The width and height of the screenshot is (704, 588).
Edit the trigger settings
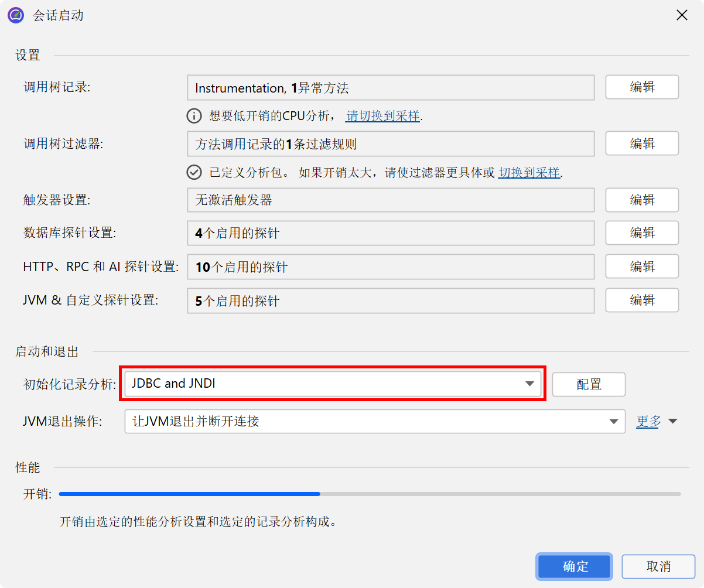(641, 200)
